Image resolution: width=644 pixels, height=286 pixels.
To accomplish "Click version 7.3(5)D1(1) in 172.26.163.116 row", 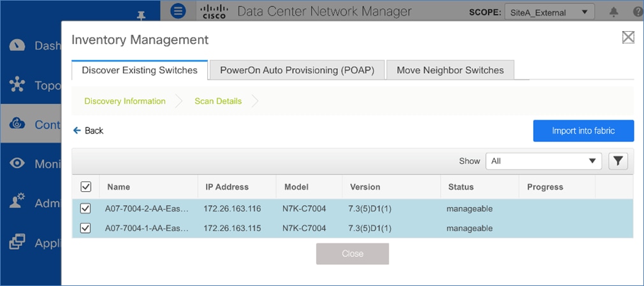I will (x=370, y=209).
